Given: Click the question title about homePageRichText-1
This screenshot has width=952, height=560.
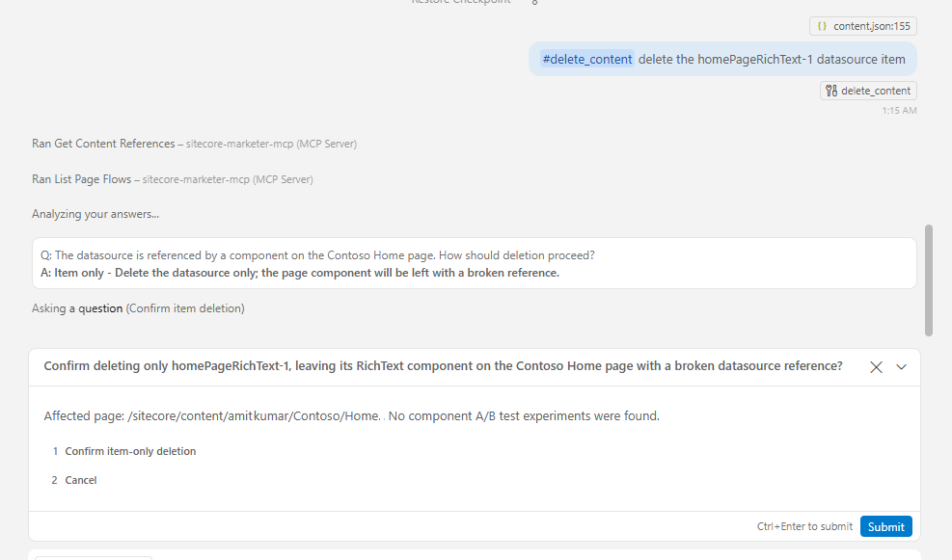Looking at the screenshot, I should click(444, 366).
